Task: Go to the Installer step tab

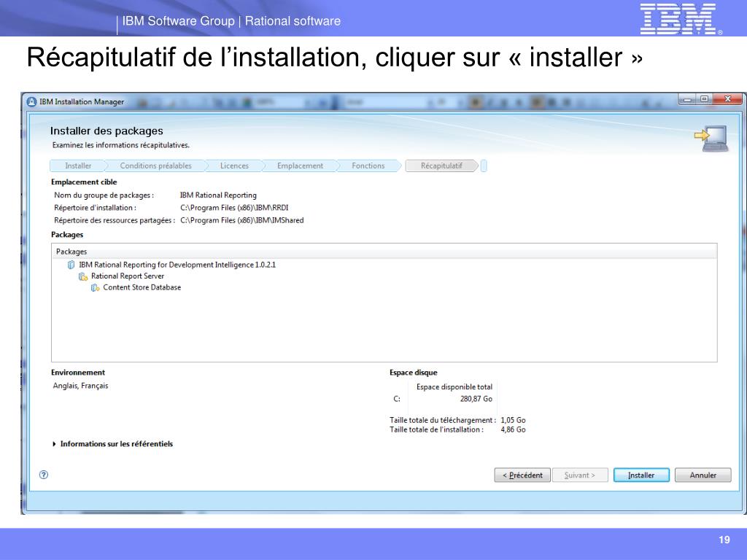Action: 77,166
